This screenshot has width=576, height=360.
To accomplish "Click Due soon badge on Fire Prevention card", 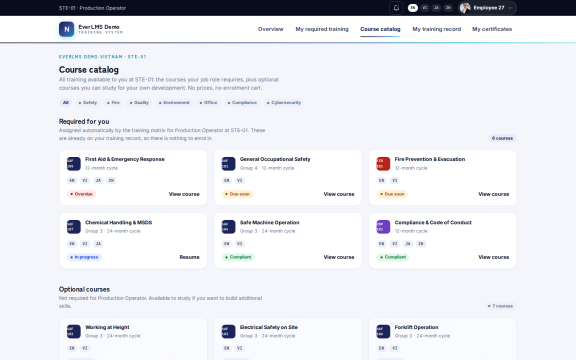I will tap(392, 194).
